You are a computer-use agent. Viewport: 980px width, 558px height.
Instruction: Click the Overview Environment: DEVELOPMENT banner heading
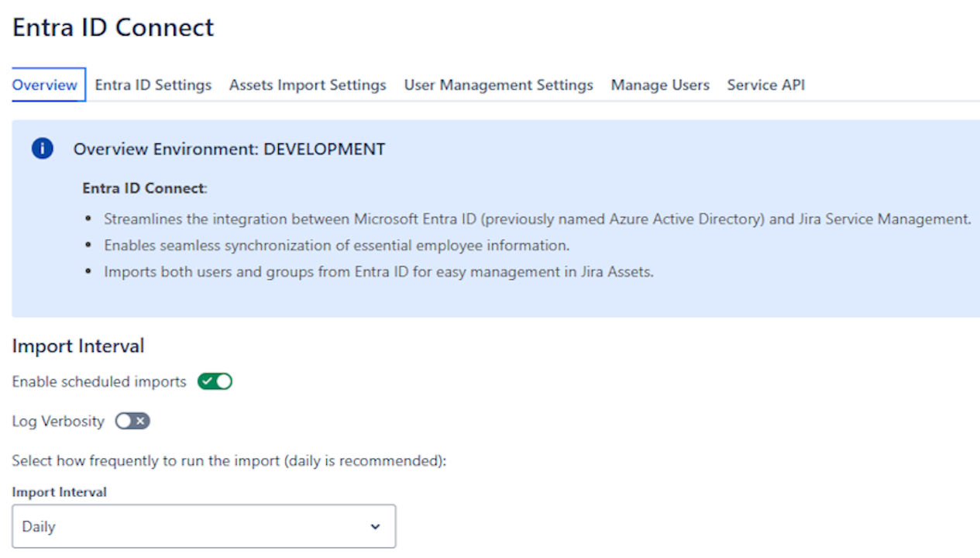point(229,149)
